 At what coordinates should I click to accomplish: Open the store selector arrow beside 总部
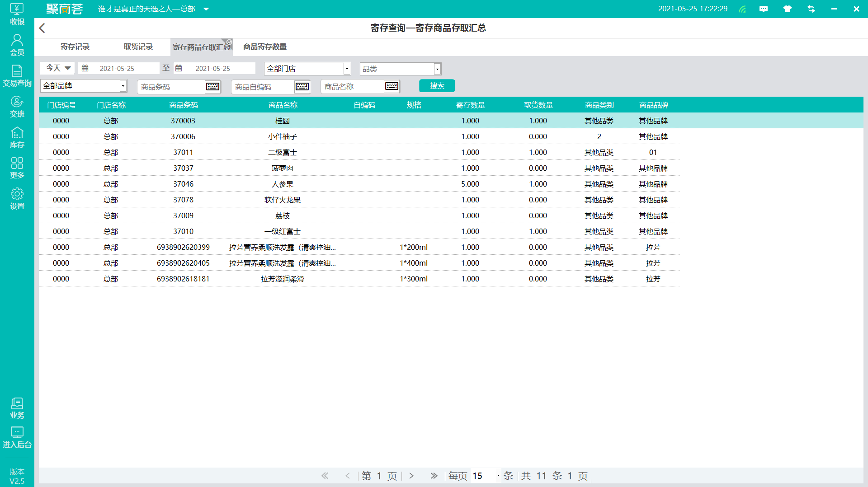(x=206, y=9)
